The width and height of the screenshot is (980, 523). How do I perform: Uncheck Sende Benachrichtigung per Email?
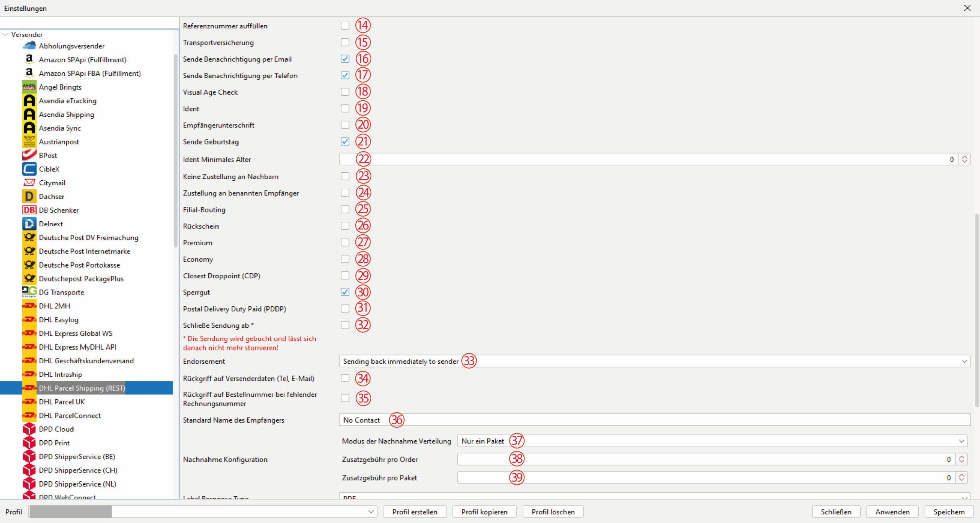[345, 59]
